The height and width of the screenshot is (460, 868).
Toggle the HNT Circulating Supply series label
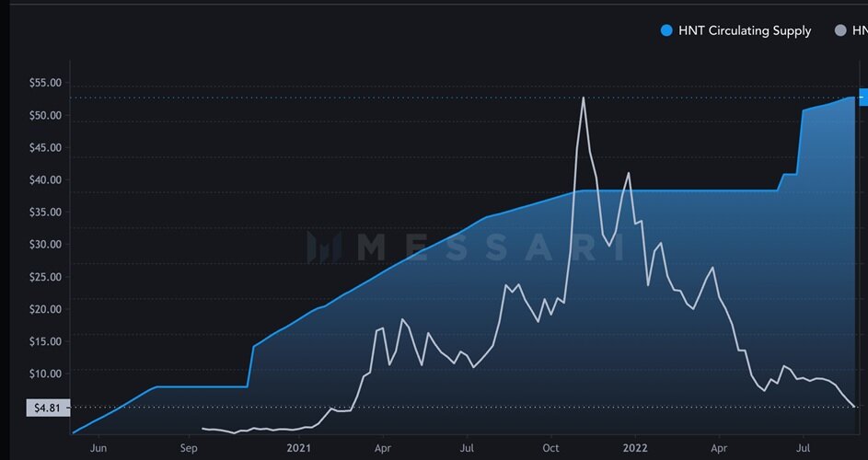(x=745, y=30)
